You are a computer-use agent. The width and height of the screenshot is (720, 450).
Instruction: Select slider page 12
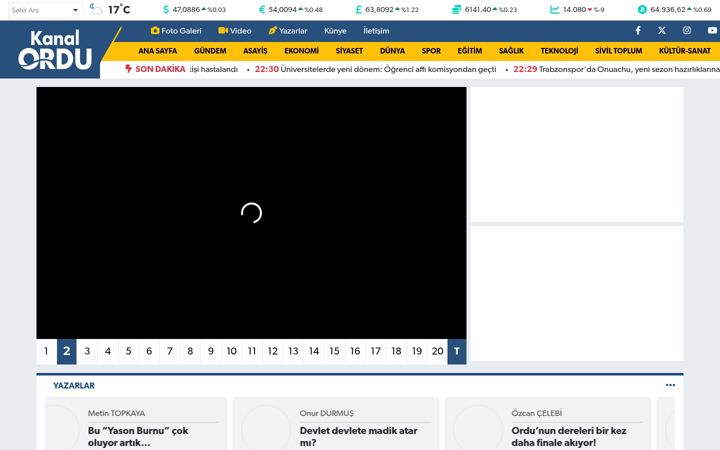pos(273,351)
